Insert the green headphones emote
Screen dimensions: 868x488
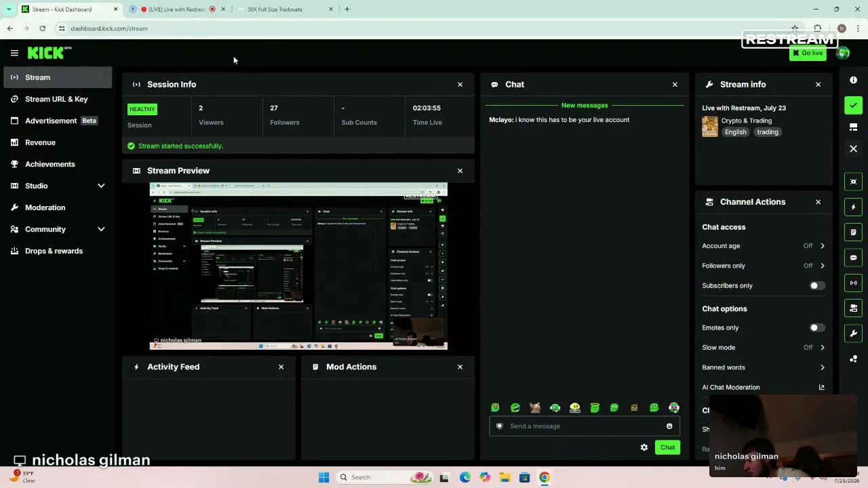tap(555, 408)
